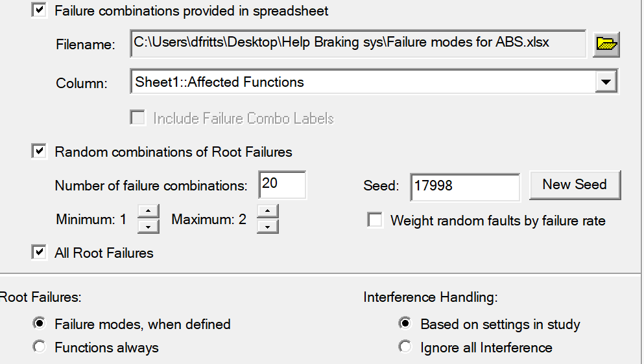Image resolution: width=644 pixels, height=364 pixels.
Task: Enable Weight random faults by failure rate
Action: click(x=375, y=220)
